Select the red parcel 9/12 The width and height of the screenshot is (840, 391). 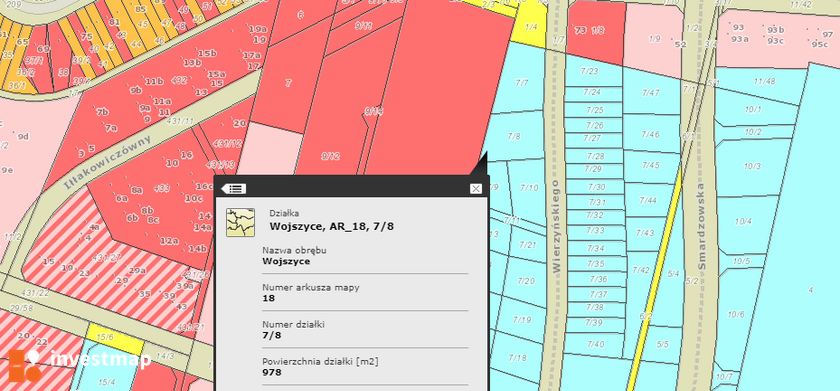coord(330,156)
